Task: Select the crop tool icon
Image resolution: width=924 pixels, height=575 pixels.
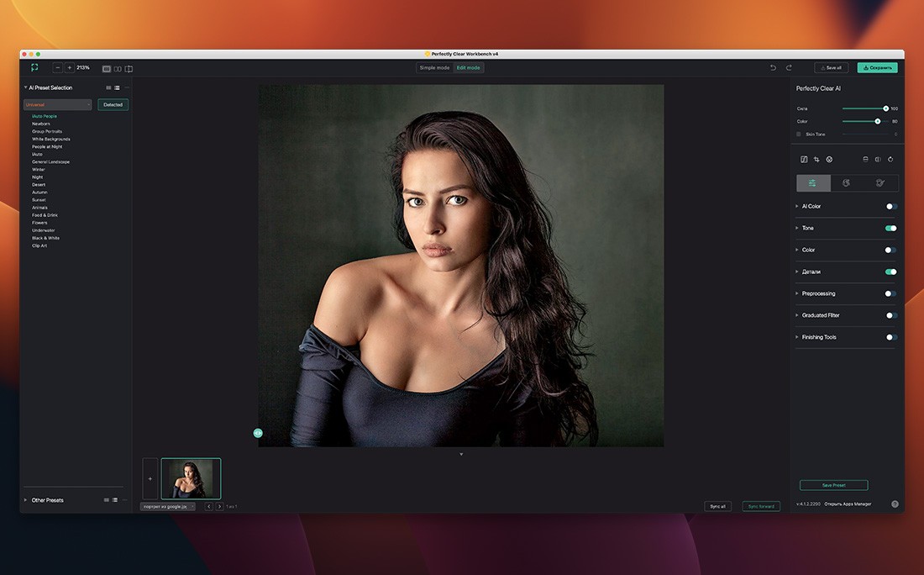Action: 816,159
